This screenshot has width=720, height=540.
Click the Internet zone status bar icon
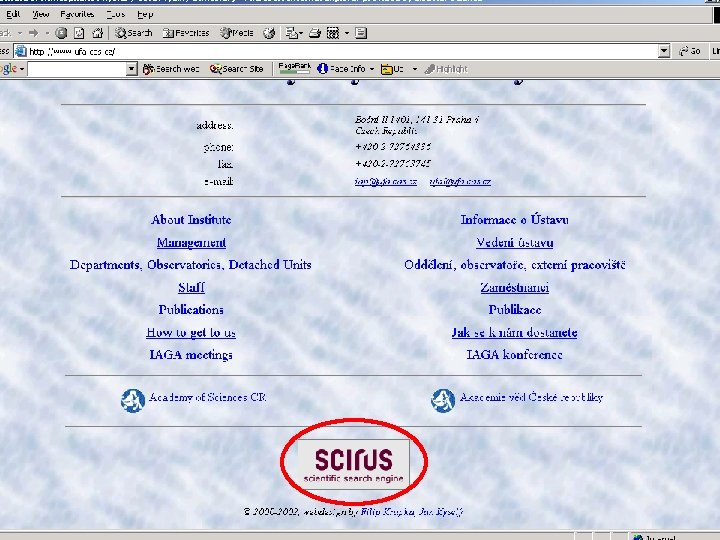click(638, 537)
